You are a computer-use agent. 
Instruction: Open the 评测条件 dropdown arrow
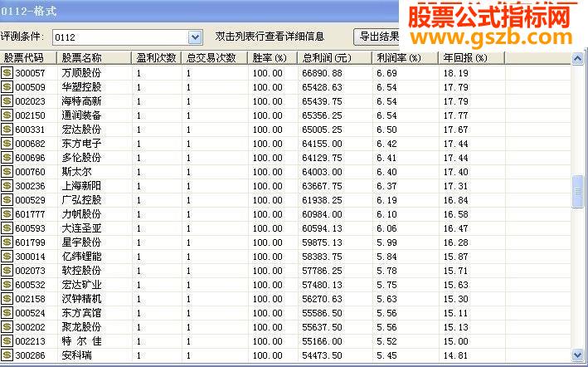click(195, 37)
